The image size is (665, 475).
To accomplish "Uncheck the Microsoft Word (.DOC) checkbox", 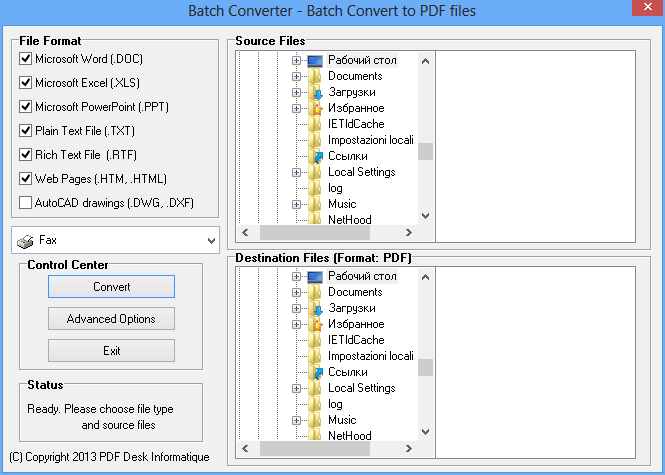I will (x=26, y=59).
